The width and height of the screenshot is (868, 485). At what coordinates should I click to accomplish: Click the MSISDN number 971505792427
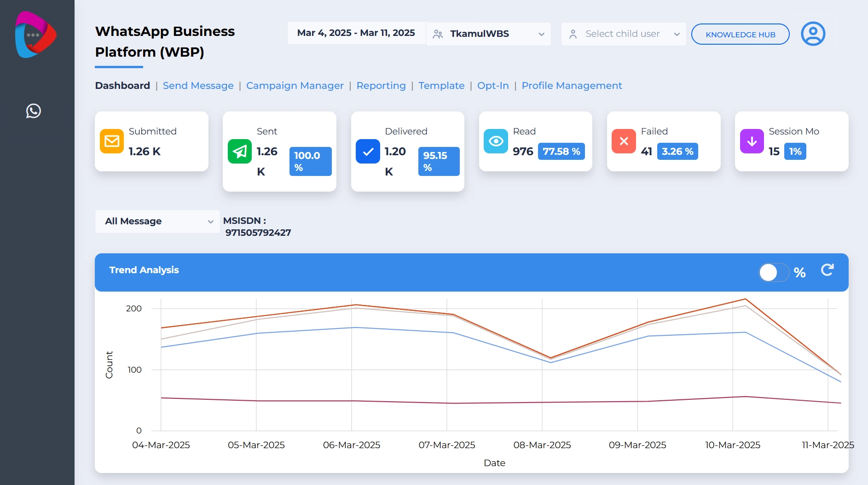click(x=258, y=233)
